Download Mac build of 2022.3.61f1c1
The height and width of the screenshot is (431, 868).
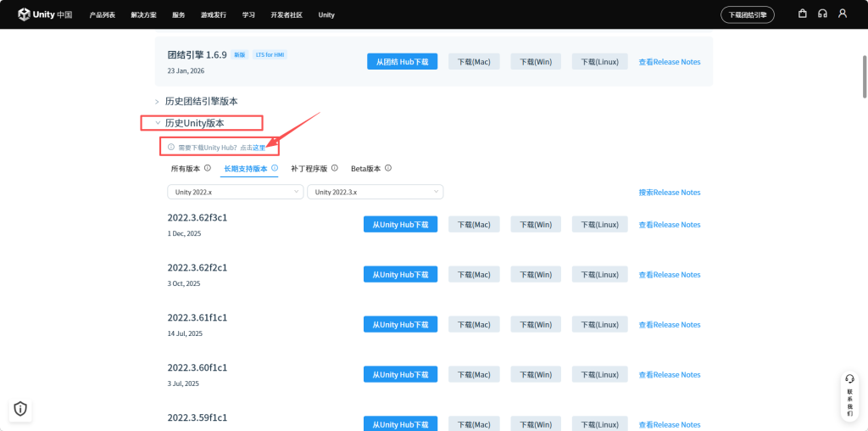[x=474, y=324]
